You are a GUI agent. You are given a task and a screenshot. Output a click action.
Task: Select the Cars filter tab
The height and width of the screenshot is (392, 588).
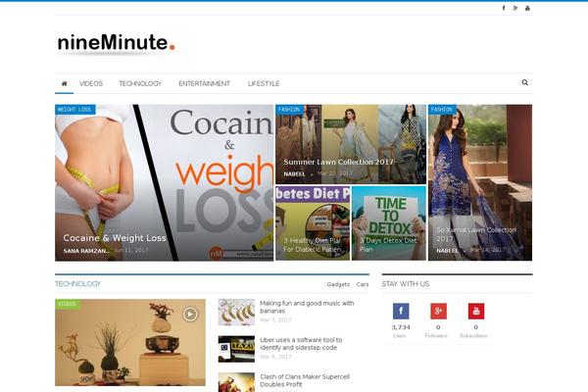[363, 284]
